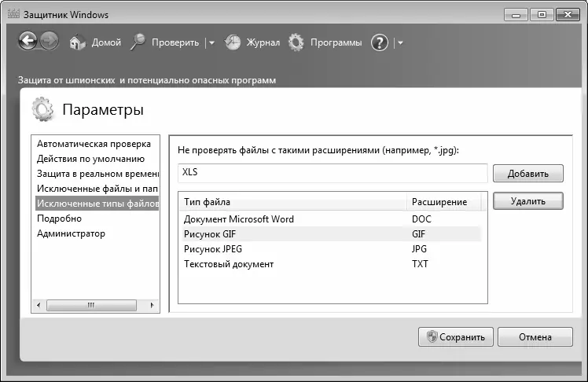
Task: Sort by Расширение column header
Action: coord(444,202)
